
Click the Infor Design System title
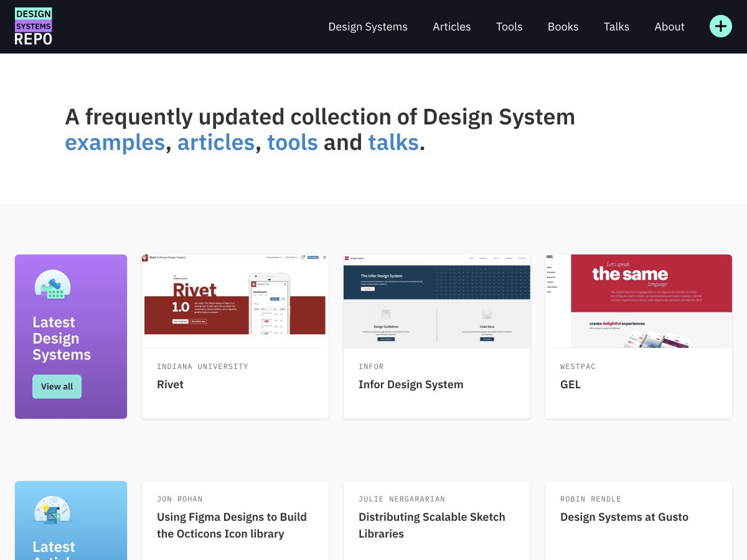(x=411, y=385)
